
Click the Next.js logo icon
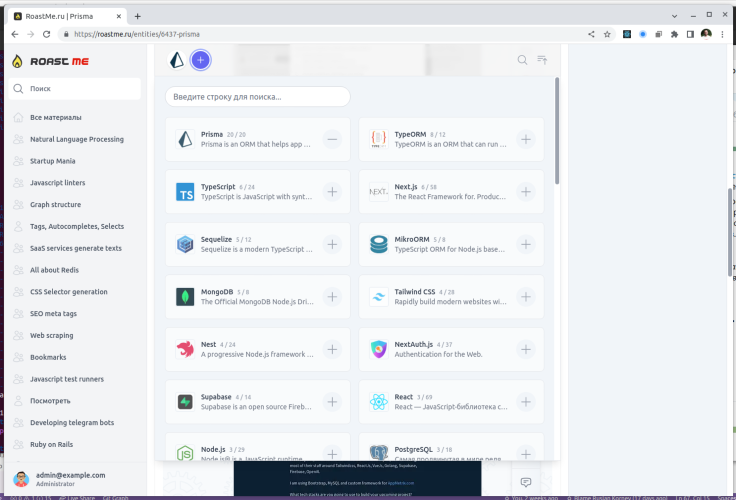tap(379, 192)
